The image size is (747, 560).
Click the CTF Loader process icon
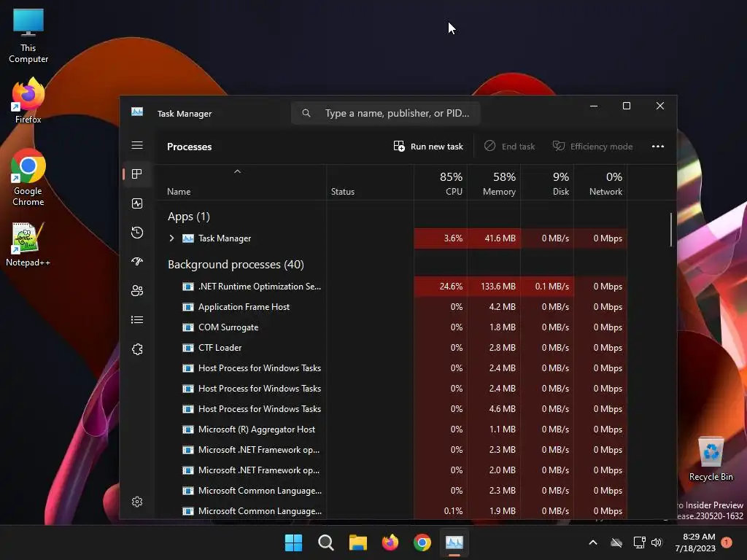(188, 348)
